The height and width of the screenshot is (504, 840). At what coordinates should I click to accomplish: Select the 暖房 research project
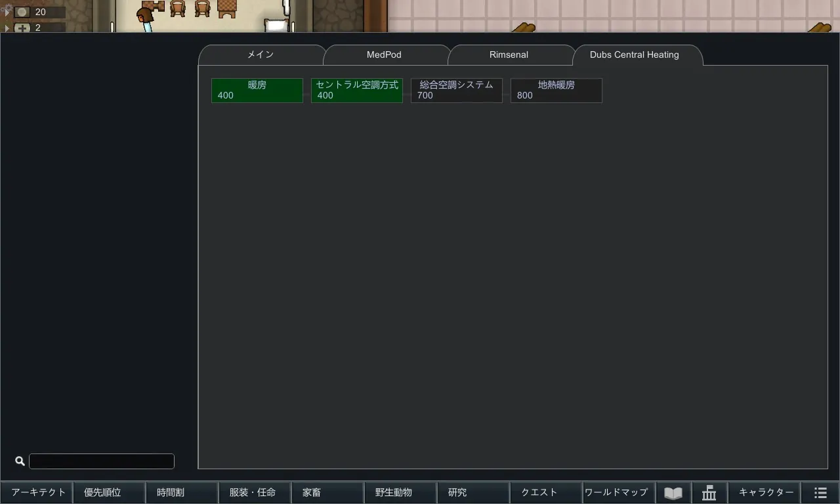tap(257, 91)
